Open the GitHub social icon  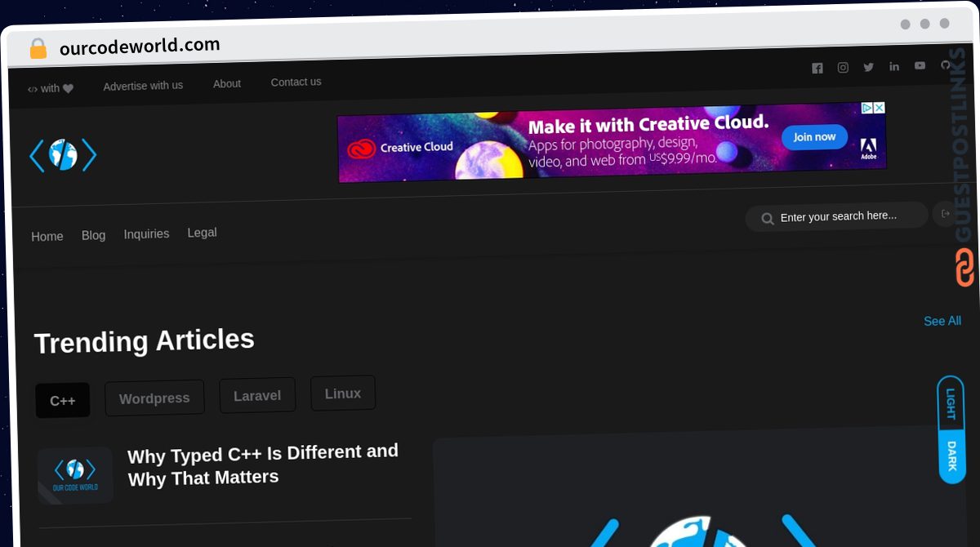[945, 64]
